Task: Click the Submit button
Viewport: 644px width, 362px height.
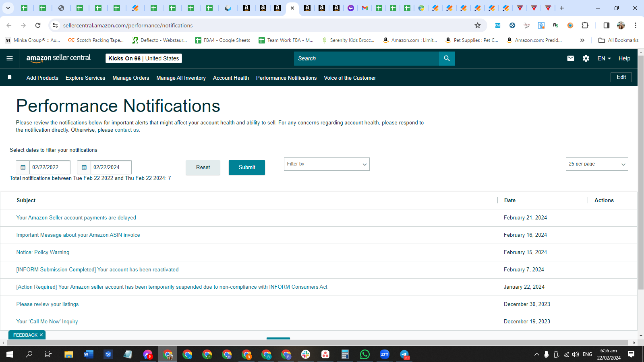Action: [x=247, y=168]
